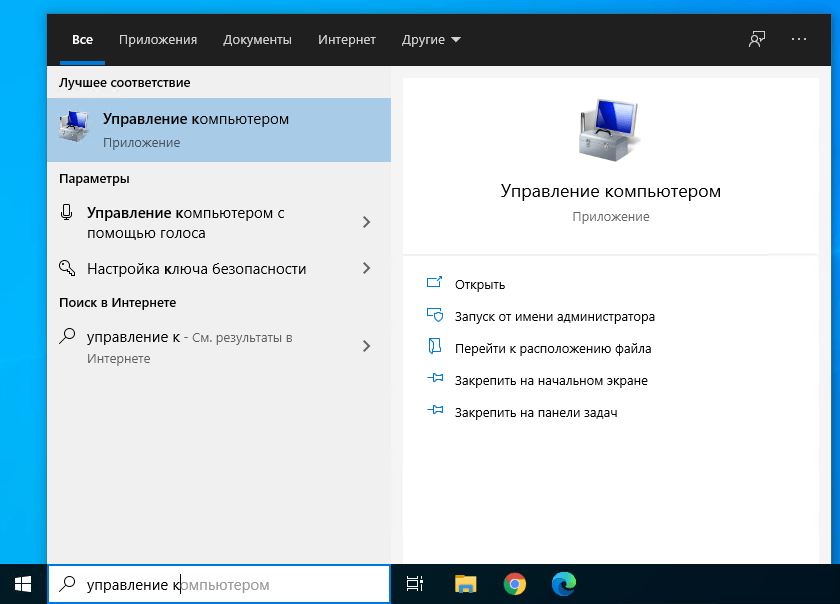The height and width of the screenshot is (604, 840).
Task: Click the feedback person icon
Action: click(x=756, y=39)
